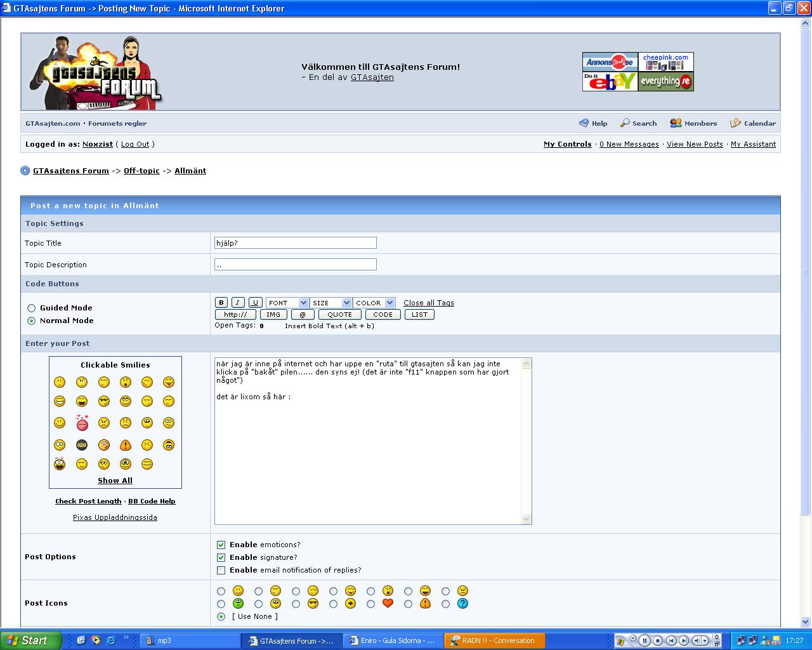
Task: Click the media player next track button
Action: (684, 641)
